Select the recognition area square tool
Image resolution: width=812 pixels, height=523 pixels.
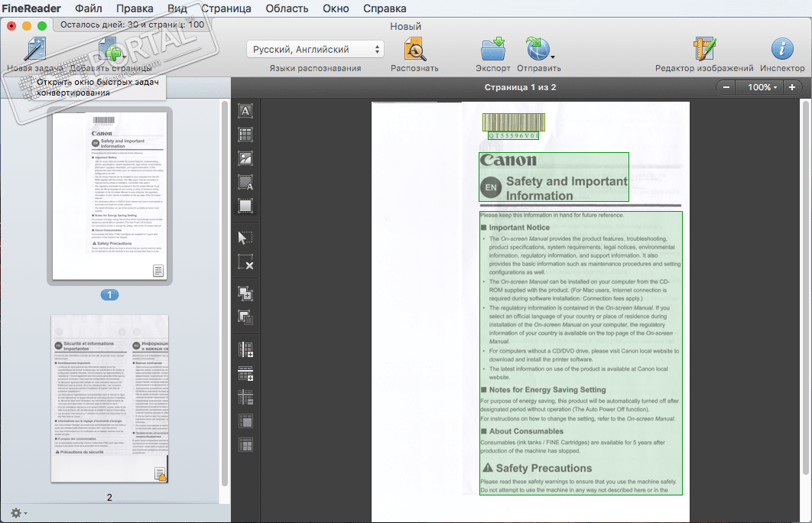tap(245, 206)
